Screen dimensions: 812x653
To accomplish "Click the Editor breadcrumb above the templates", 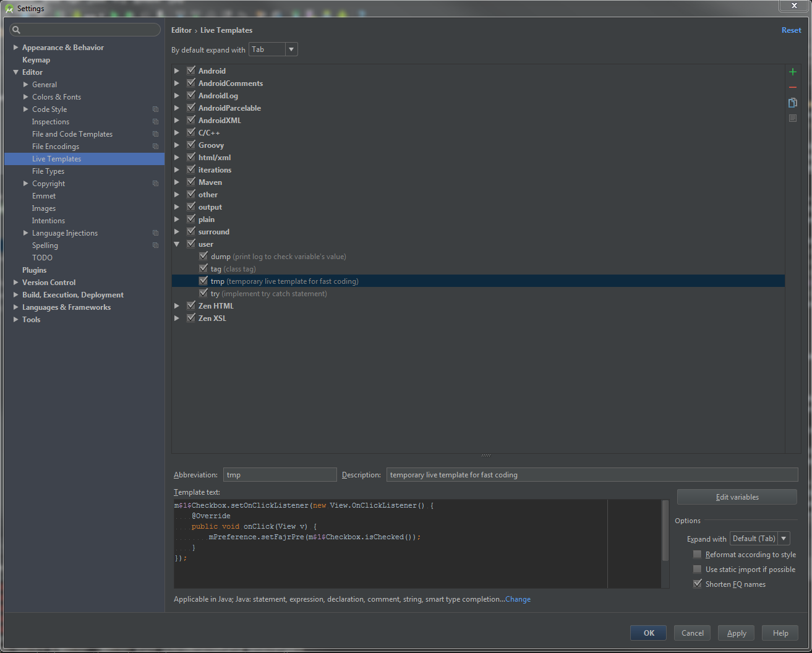I will tap(181, 30).
